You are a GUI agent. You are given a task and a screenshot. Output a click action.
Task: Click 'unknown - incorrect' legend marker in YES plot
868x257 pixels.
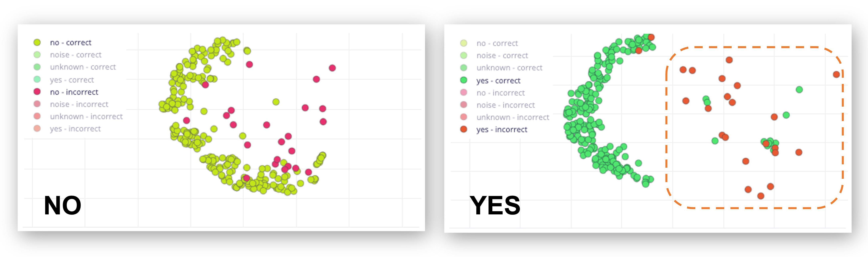(464, 117)
